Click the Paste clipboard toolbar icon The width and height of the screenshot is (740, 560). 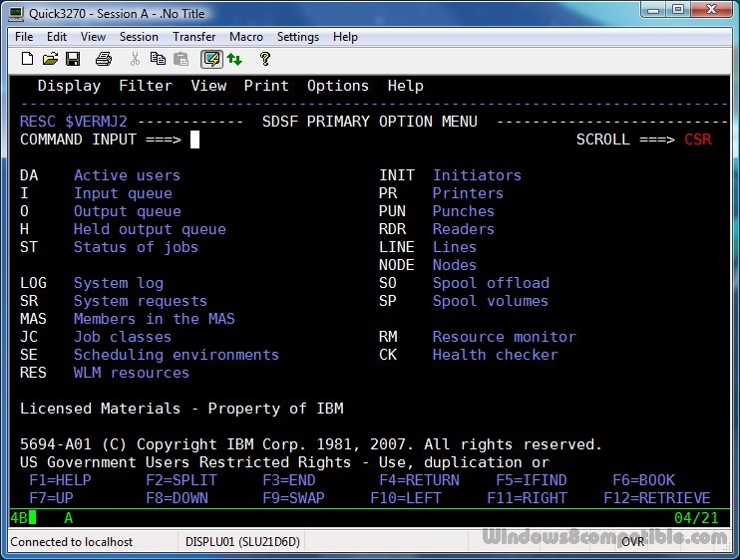point(181,59)
